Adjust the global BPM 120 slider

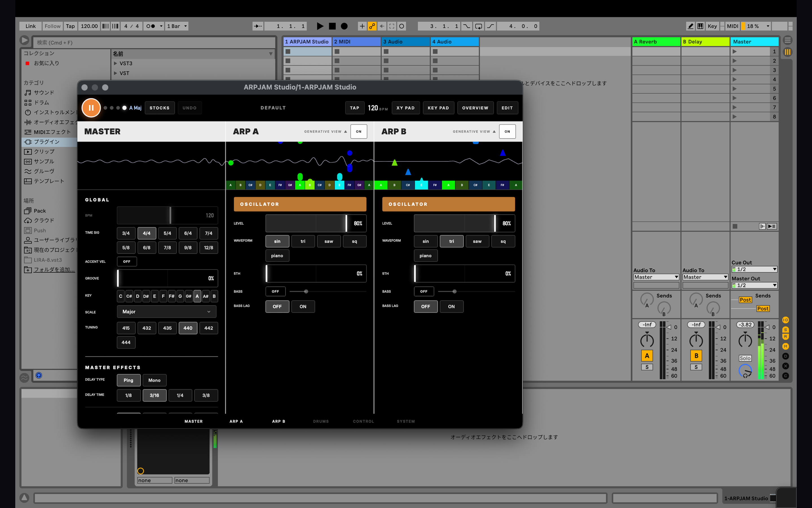click(x=167, y=215)
